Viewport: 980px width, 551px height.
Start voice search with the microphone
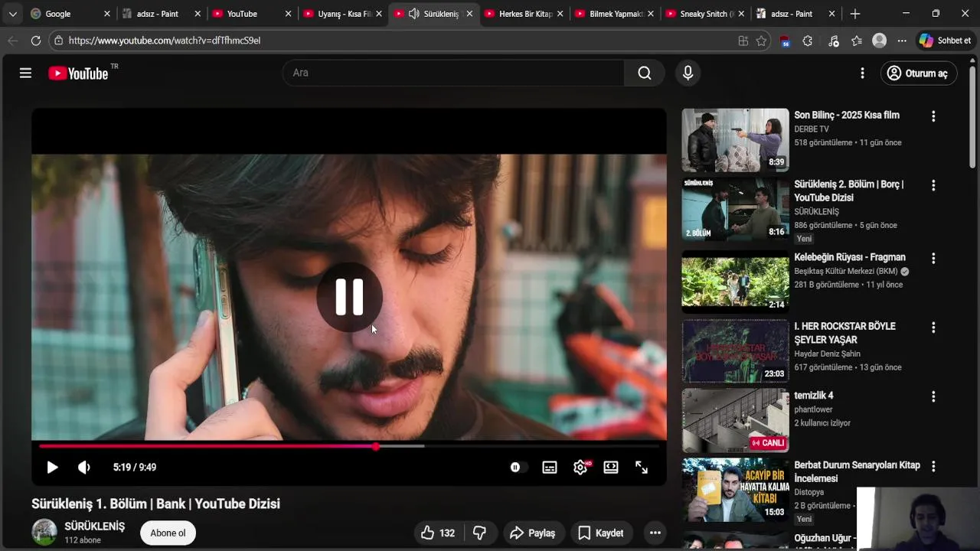[x=688, y=73]
